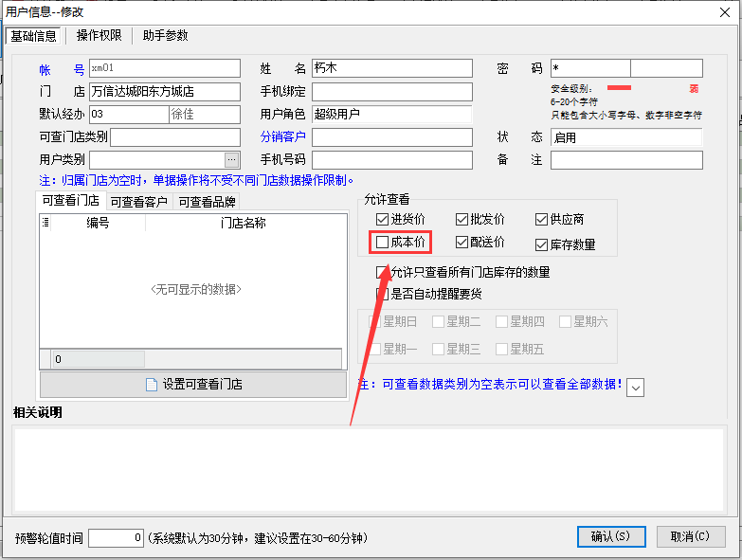Open the 状态 启用 combo box

(626, 137)
